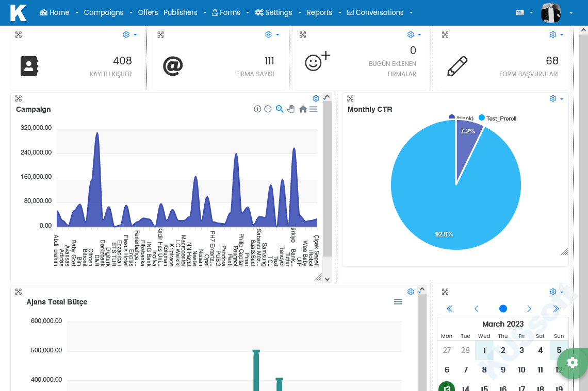Activate the pan hand tool on Campaign chart

291,109
